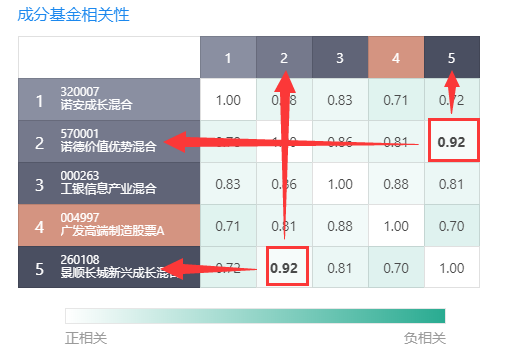Click the 0.70 cell in row 4
The image size is (522, 360).
pos(452,226)
